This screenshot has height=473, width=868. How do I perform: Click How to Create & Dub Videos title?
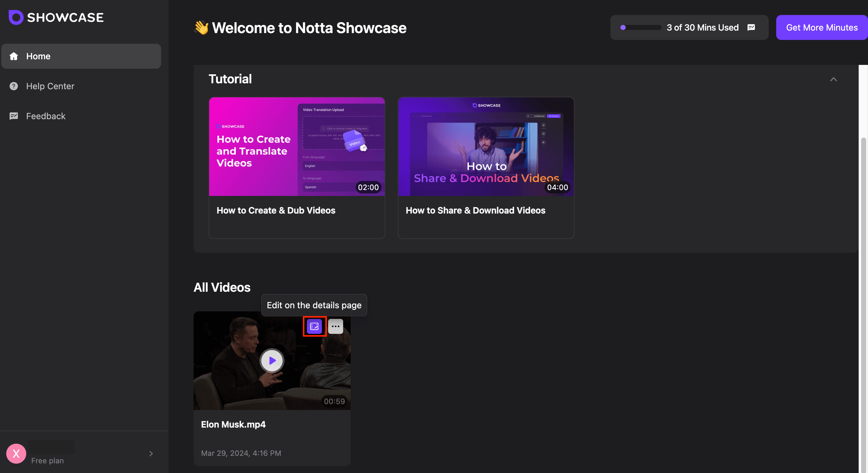coord(276,210)
